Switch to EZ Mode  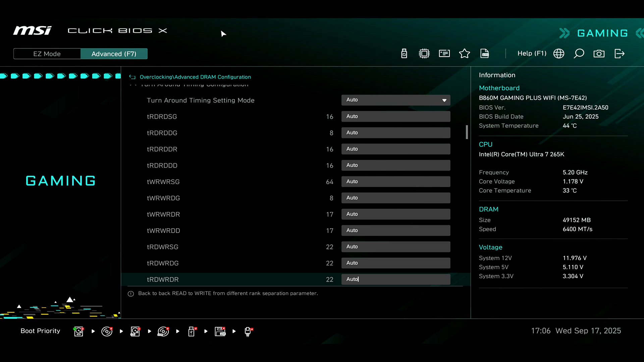pyautogui.click(x=47, y=54)
